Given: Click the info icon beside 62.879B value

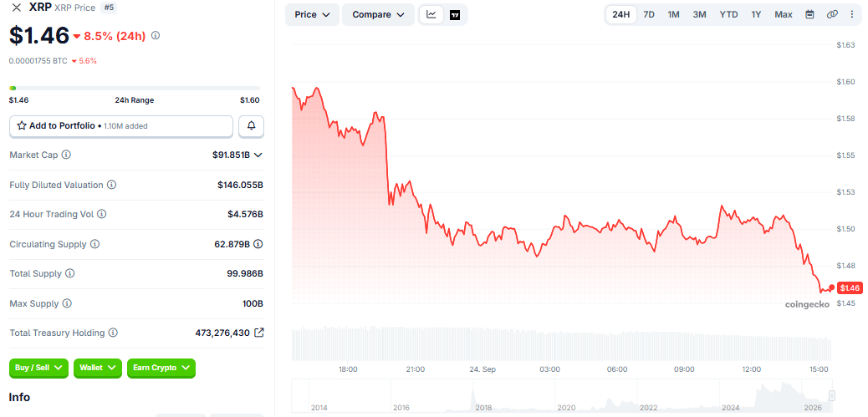Looking at the screenshot, I should pyautogui.click(x=258, y=244).
